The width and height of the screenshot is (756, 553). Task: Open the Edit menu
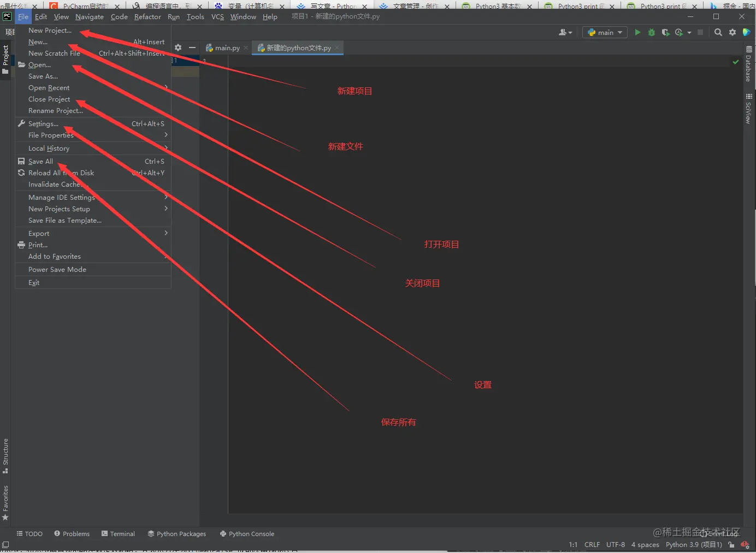(x=41, y=17)
